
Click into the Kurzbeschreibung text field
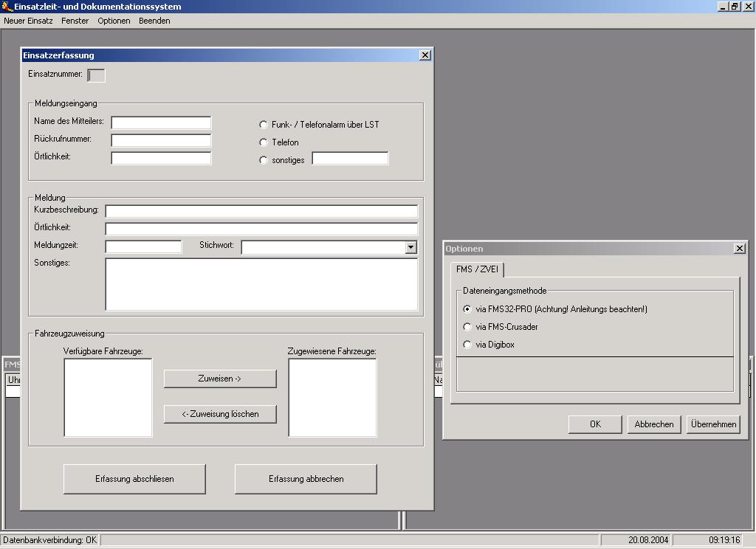(261, 212)
